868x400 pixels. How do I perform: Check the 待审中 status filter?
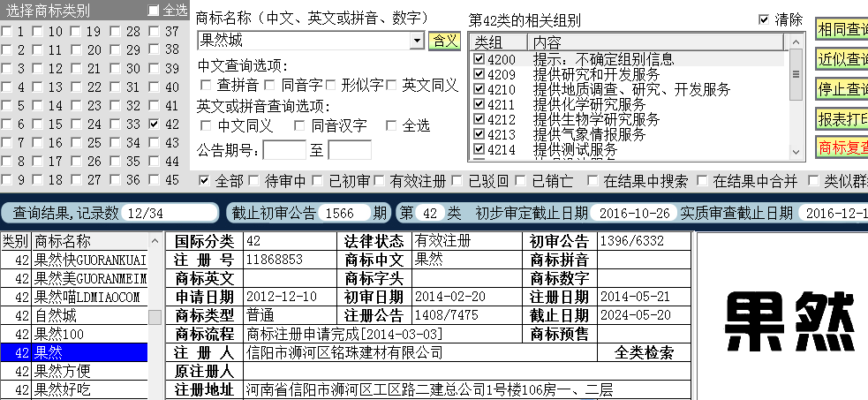[253, 180]
